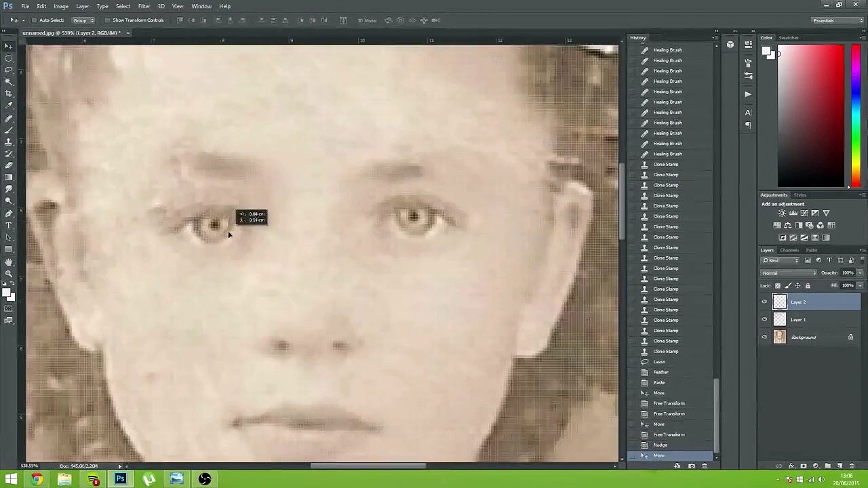Open the Image menu

point(61,6)
